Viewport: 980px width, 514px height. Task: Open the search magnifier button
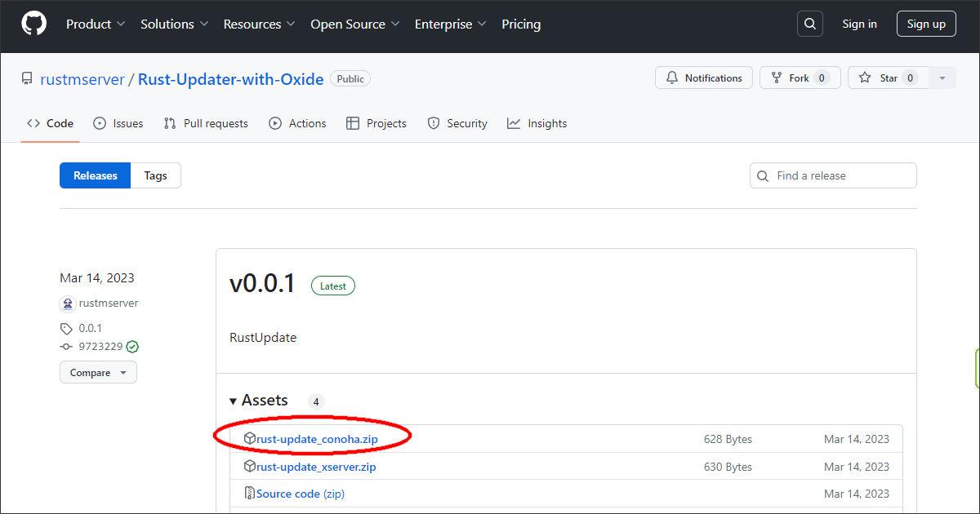coord(810,24)
